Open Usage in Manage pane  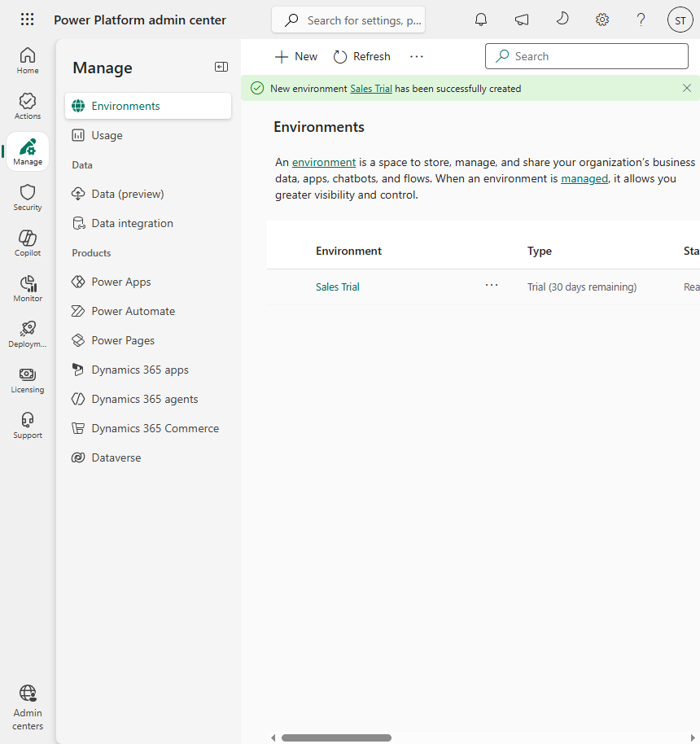point(148,135)
